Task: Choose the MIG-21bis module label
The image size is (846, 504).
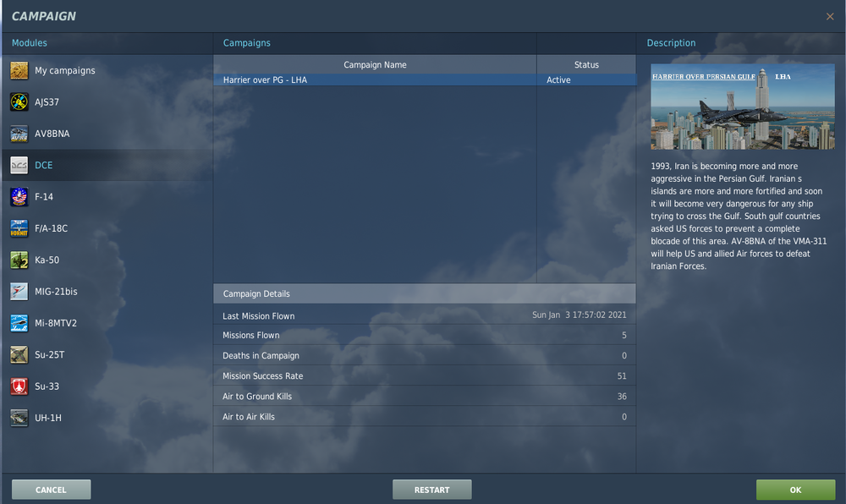Action: 56,292
